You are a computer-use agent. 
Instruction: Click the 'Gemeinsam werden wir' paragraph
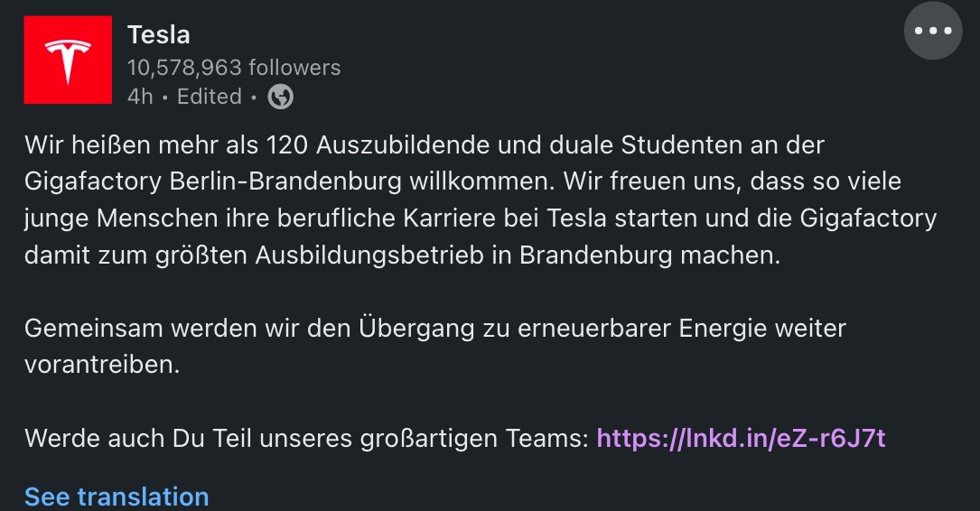coord(435,346)
